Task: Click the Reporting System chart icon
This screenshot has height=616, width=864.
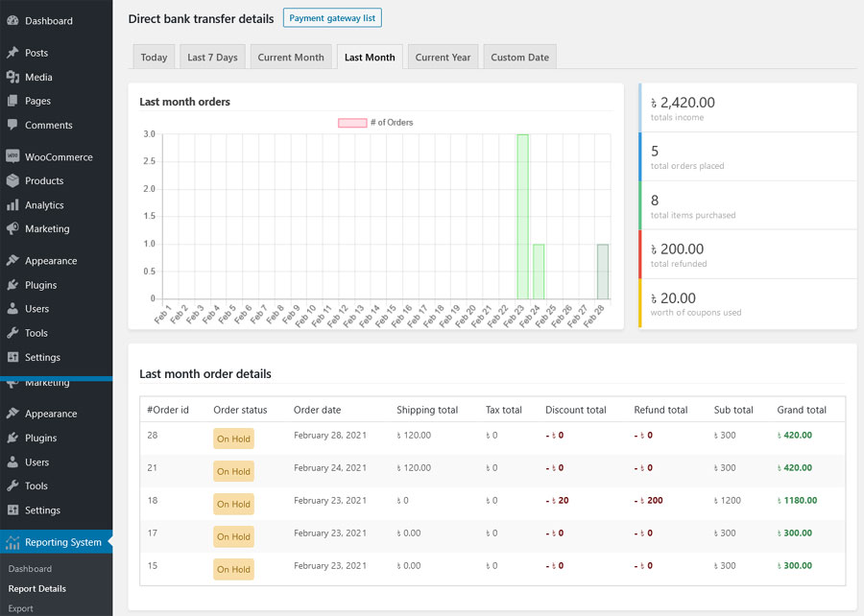Action: tap(12, 543)
